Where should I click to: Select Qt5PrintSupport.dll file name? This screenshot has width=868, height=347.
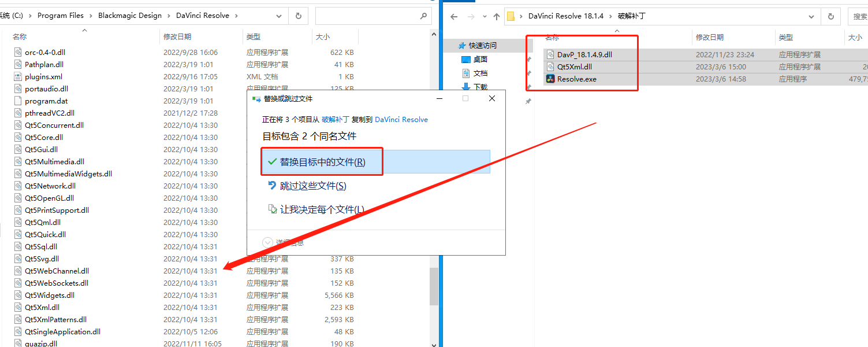click(57, 210)
